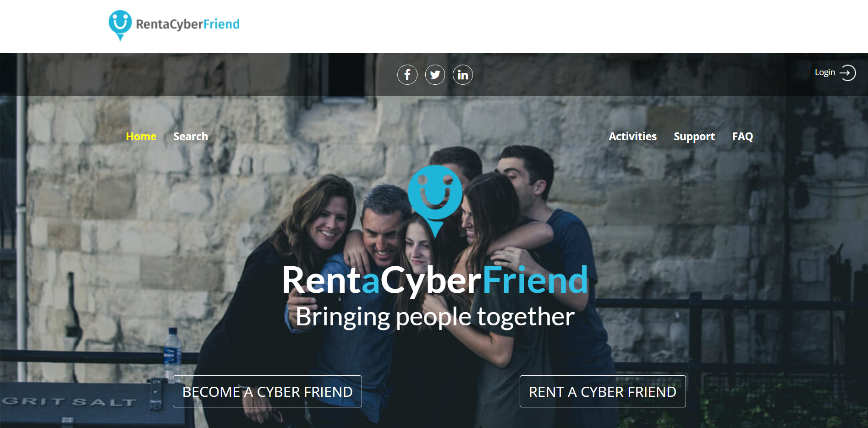This screenshot has height=428, width=868.
Task: Click Become a Cyber Friend button
Action: coord(267,391)
